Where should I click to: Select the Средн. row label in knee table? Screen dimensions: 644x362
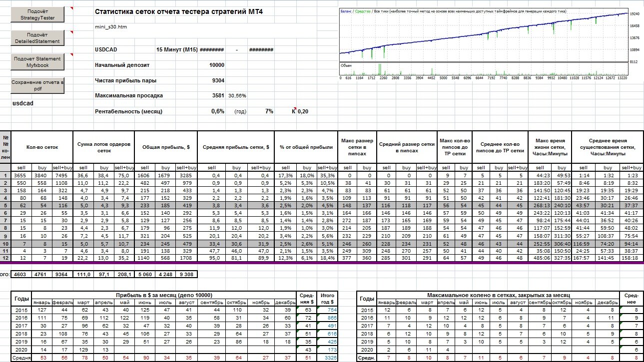pos(367,358)
